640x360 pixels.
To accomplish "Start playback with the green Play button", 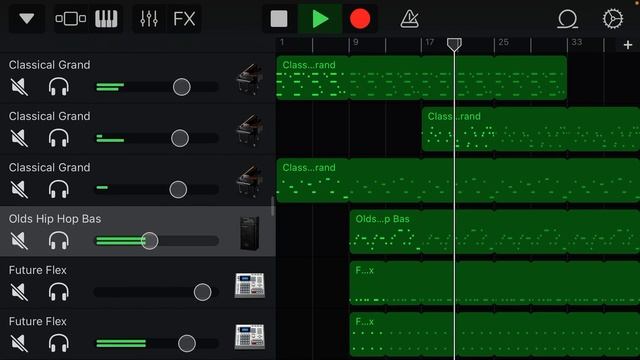I will (320, 19).
